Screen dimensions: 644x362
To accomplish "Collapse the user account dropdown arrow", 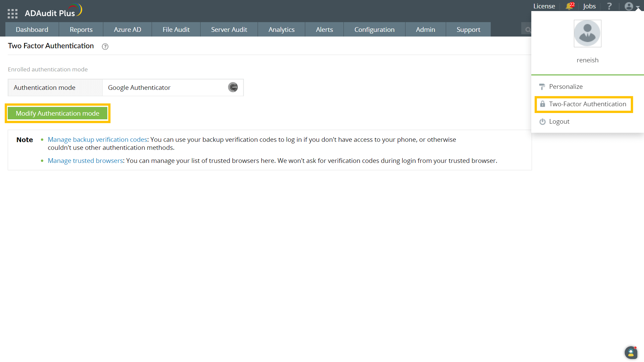I will [x=638, y=7].
